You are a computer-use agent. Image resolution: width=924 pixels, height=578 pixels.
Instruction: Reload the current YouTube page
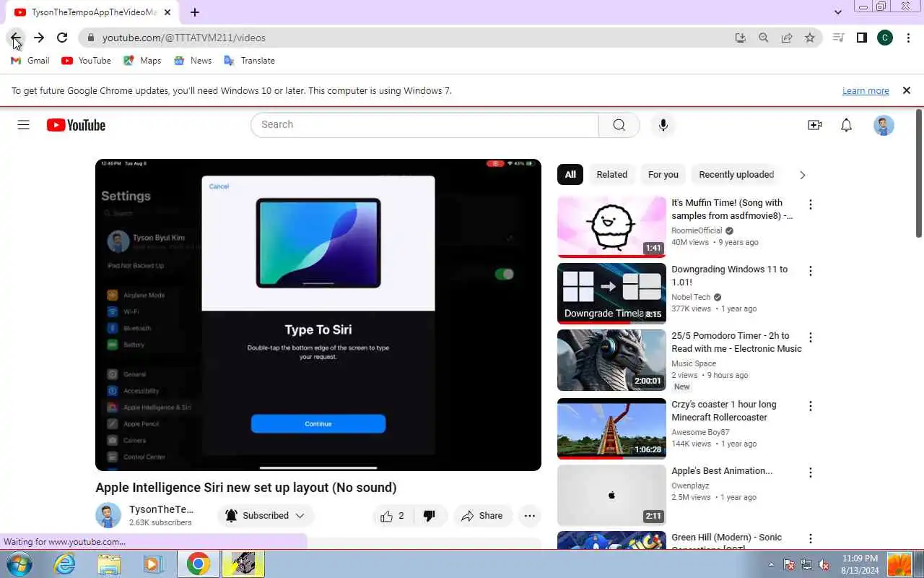coord(62,38)
